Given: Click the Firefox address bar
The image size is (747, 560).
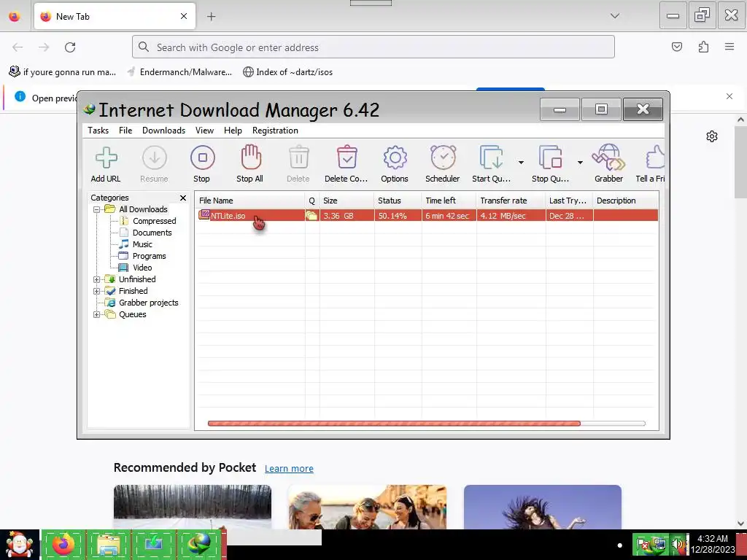Looking at the screenshot, I should click(x=373, y=47).
